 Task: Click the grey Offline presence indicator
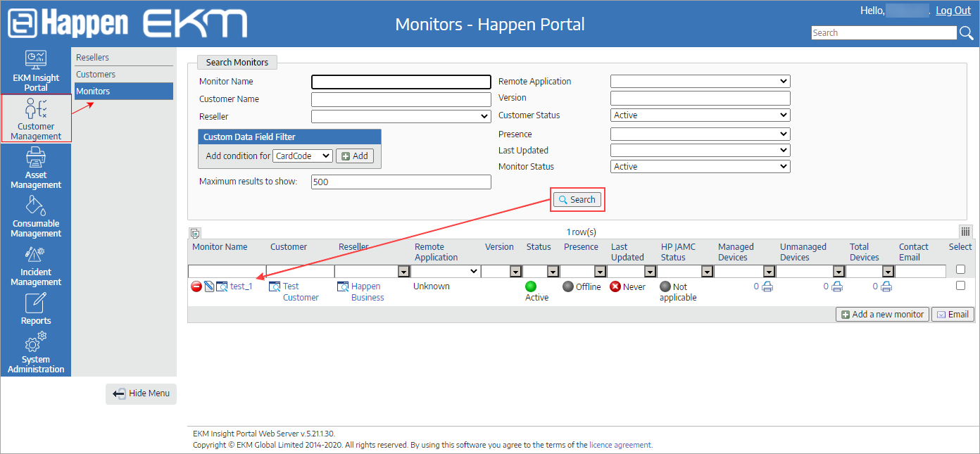coord(568,286)
